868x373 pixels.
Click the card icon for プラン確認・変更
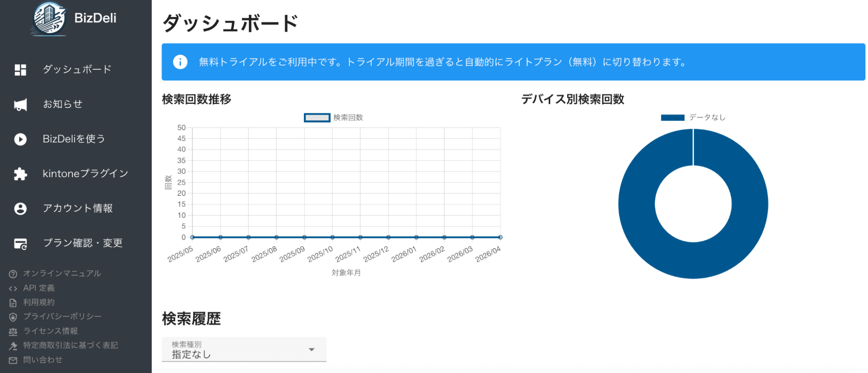point(20,244)
